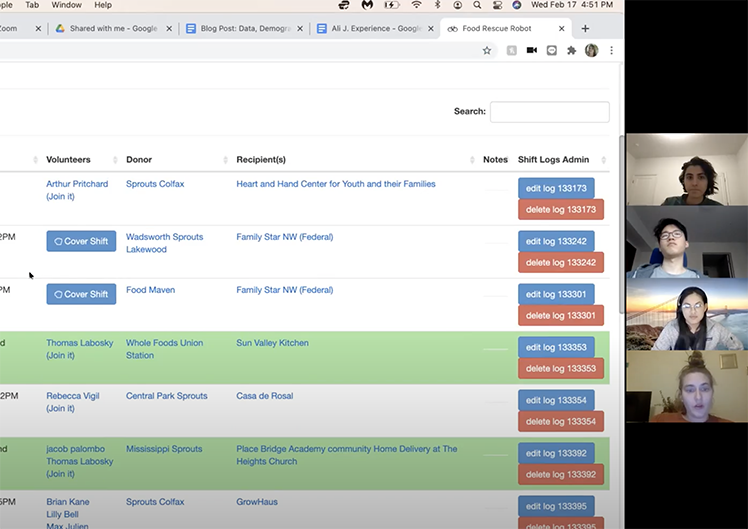The width and height of the screenshot is (748, 529).
Task: Open Sun Valley Kitchen recipient link
Action: [272, 343]
